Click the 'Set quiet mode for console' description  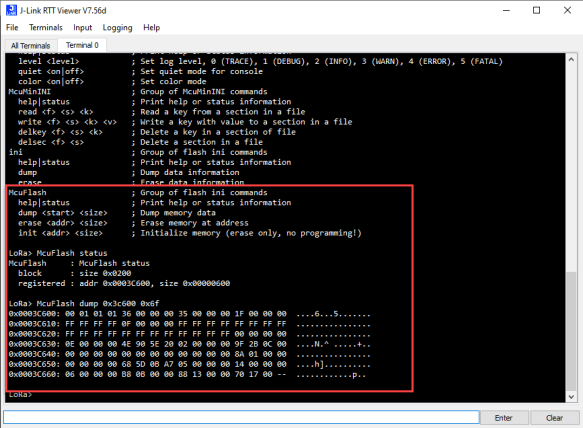(x=202, y=71)
